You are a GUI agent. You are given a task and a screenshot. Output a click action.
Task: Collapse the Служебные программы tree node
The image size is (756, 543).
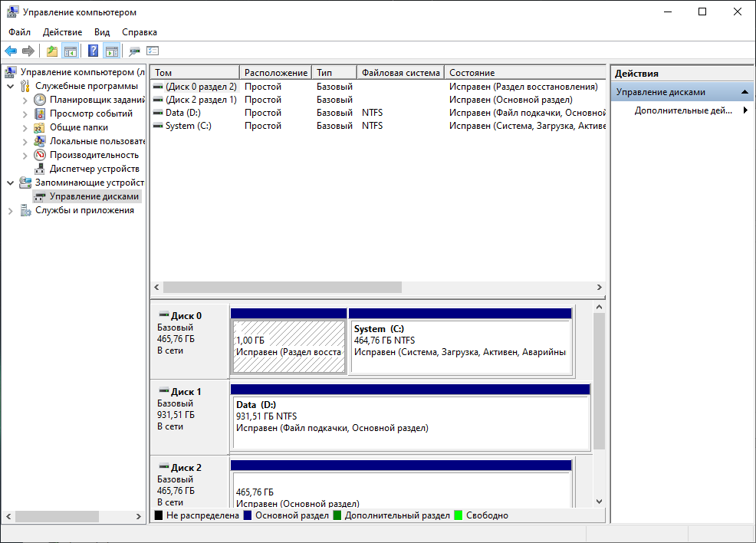click(11, 86)
